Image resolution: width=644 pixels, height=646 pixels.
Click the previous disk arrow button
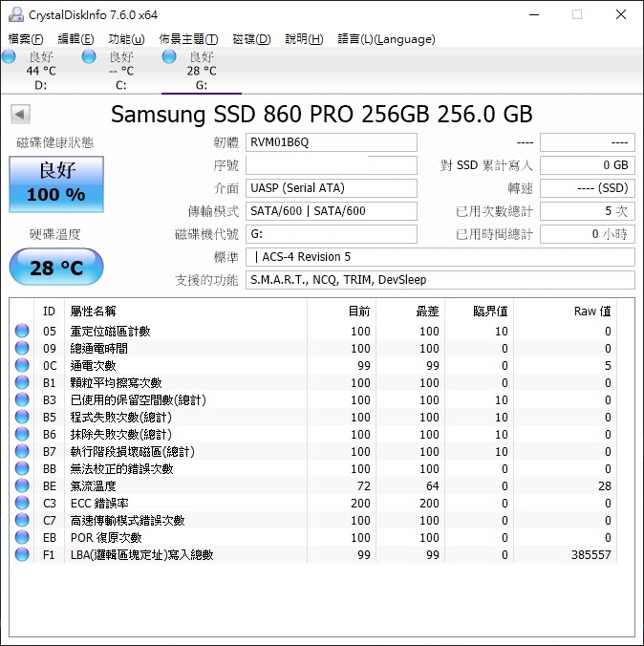click(20, 114)
